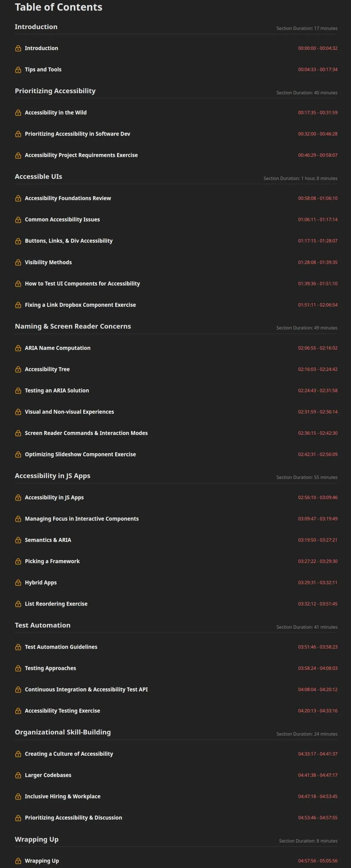Click the lock icon next to Larger Codebases

18,775
